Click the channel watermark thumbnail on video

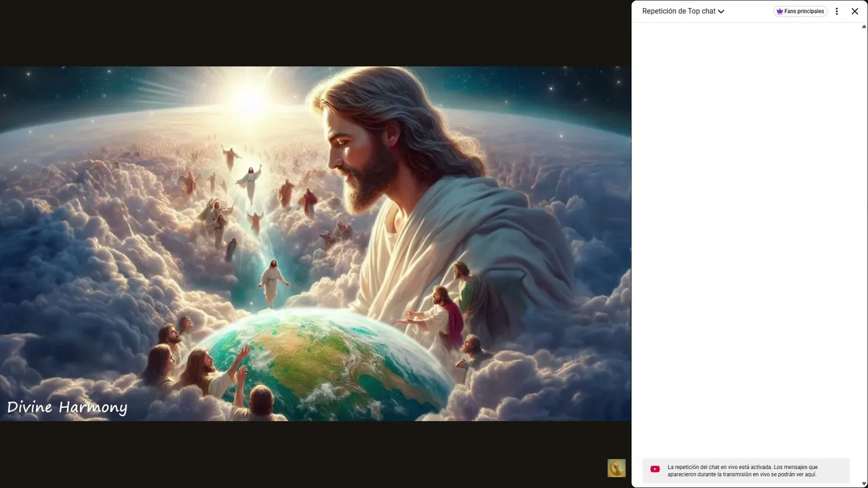tap(616, 468)
